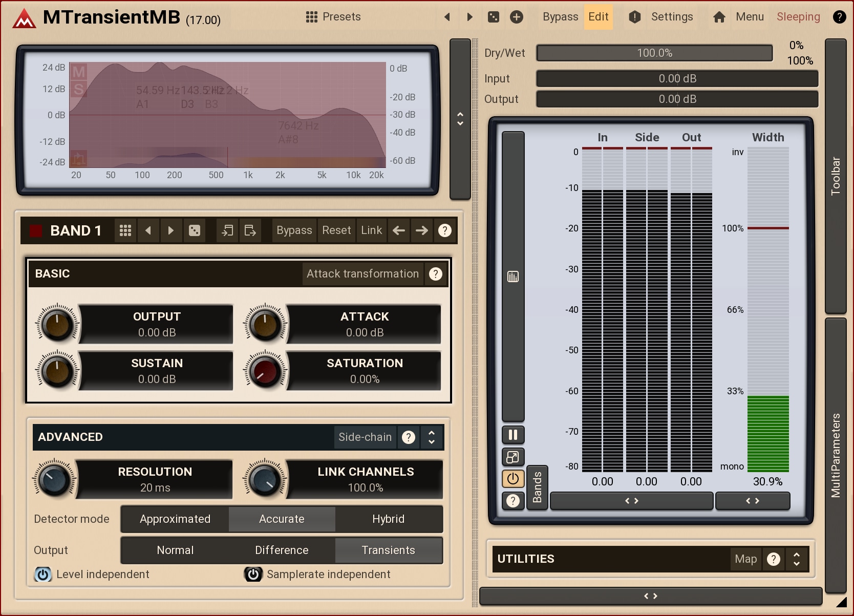Screen dimensions: 854x616
Task: Select the Hybrid detector mode
Action: click(x=388, y=519)
